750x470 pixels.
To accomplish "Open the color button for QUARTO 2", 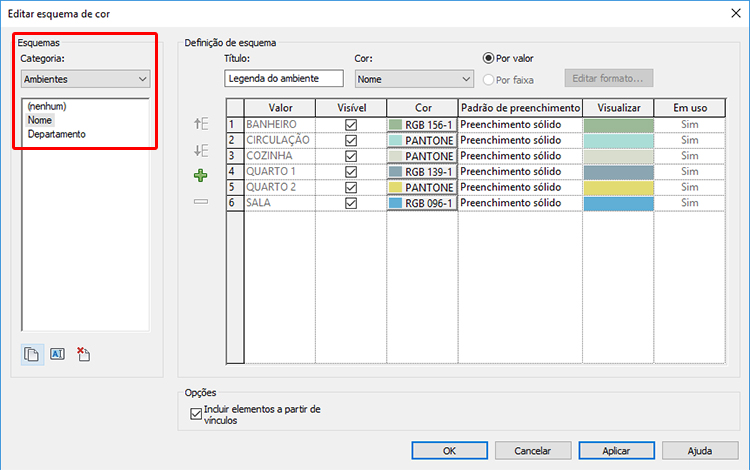I will pos(422,187).
